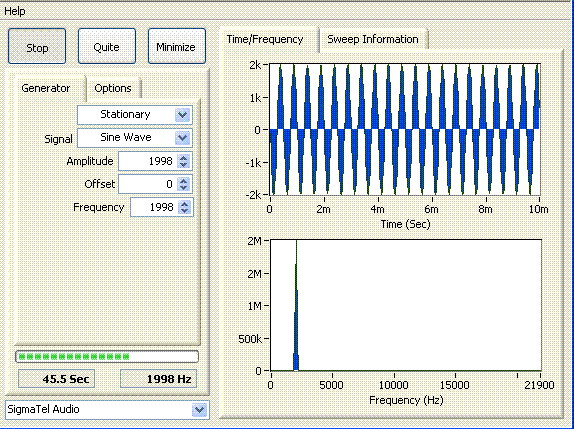
Task: Click the Frequency value field
Action: 154,207
